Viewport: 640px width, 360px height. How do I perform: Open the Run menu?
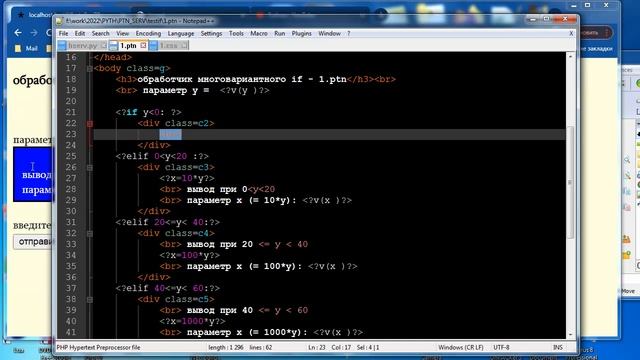(280, 33)
